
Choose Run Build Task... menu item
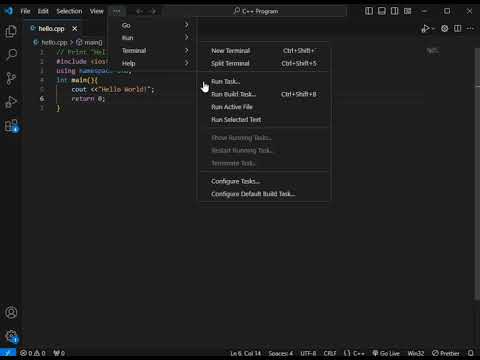tap(264, 94)
